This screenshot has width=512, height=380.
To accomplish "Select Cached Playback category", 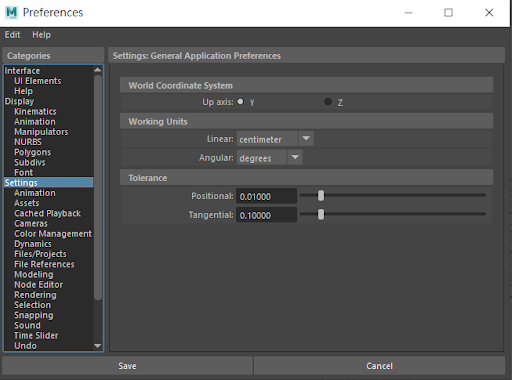I will pos(47,213).
